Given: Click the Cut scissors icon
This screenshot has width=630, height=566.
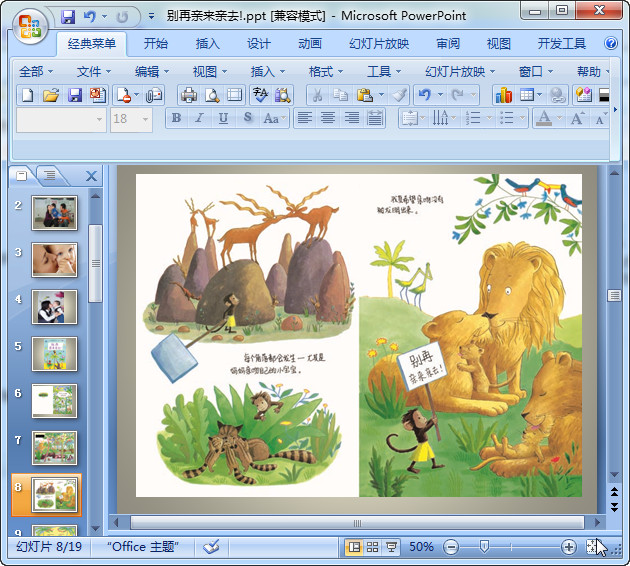Looking at the screenshot, I should pos(317,95).
